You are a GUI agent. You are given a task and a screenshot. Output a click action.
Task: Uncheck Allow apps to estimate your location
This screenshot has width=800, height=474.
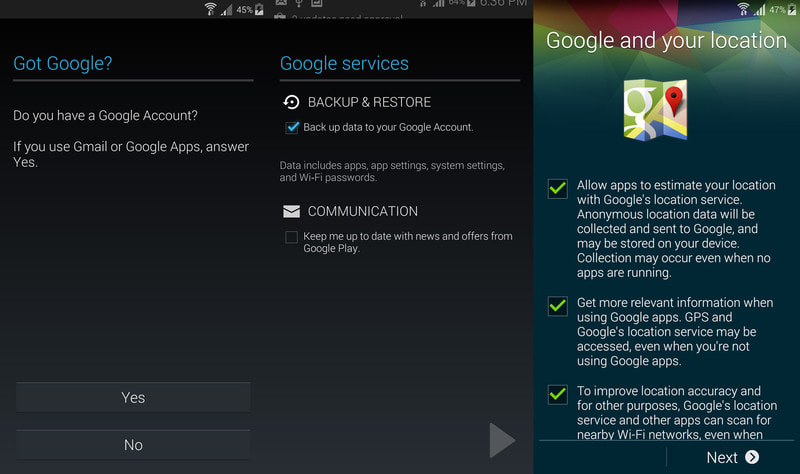click(x=558, y=189)
